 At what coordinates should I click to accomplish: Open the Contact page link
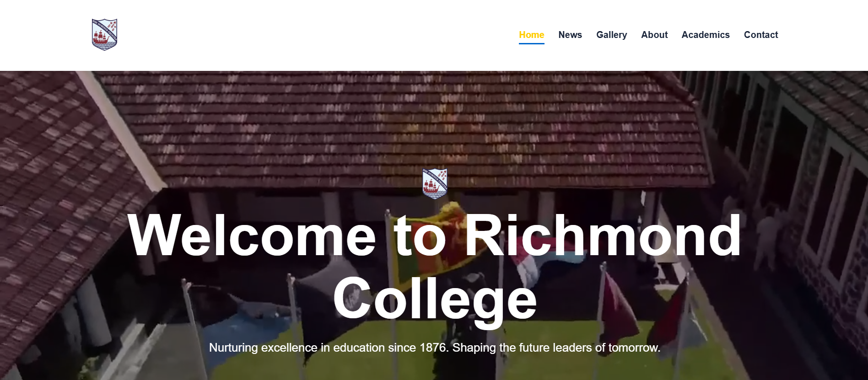(760, 35)
